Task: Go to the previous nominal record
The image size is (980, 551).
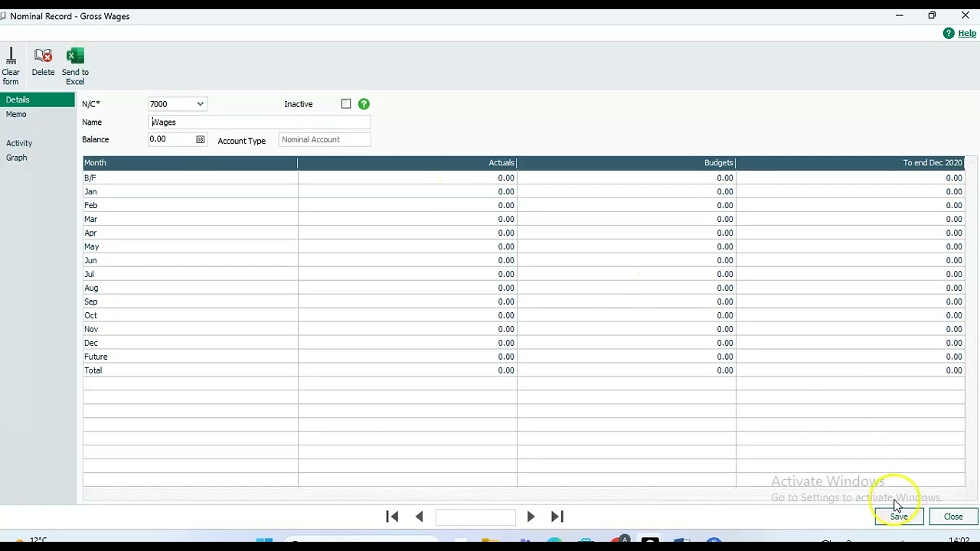Action: coord(419,517)
